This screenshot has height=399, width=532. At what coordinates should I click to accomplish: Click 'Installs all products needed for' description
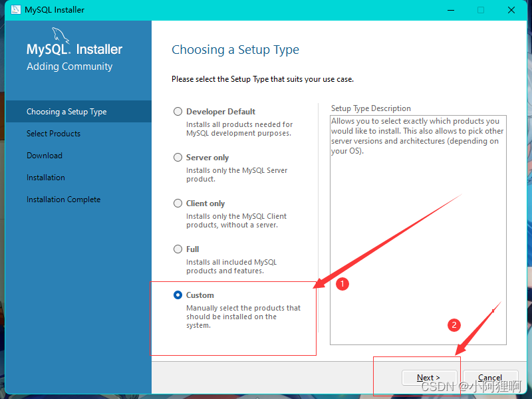(239, 129)
